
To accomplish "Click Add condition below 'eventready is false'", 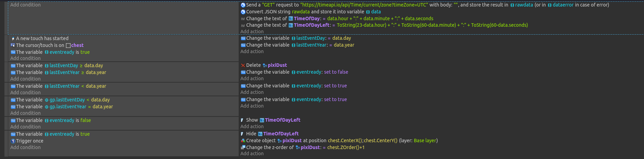I will [x=25, y=127].
